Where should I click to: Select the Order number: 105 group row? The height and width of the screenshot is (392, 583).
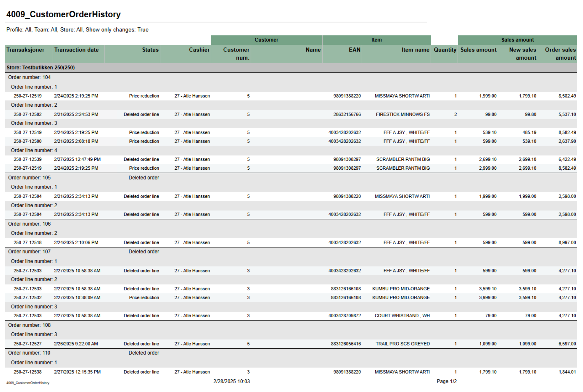point(29,178)
